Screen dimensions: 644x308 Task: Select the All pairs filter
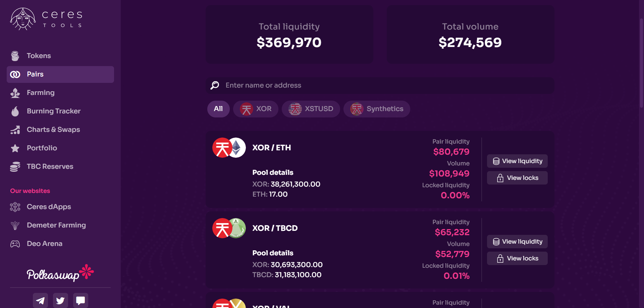218,109
